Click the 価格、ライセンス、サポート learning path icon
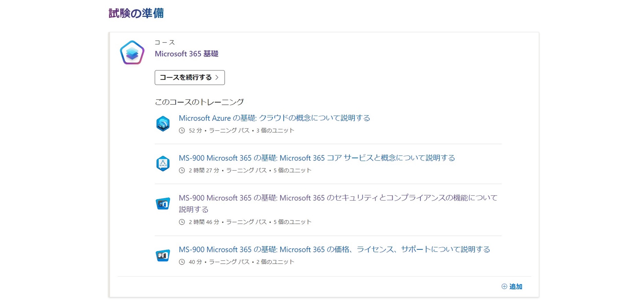The height and width of the screenshot is (301, 644). pos(163,255)
